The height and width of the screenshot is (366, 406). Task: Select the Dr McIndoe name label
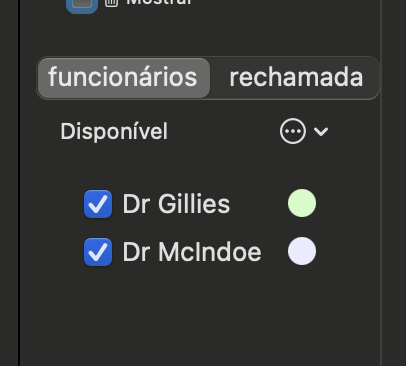[192, 252]
